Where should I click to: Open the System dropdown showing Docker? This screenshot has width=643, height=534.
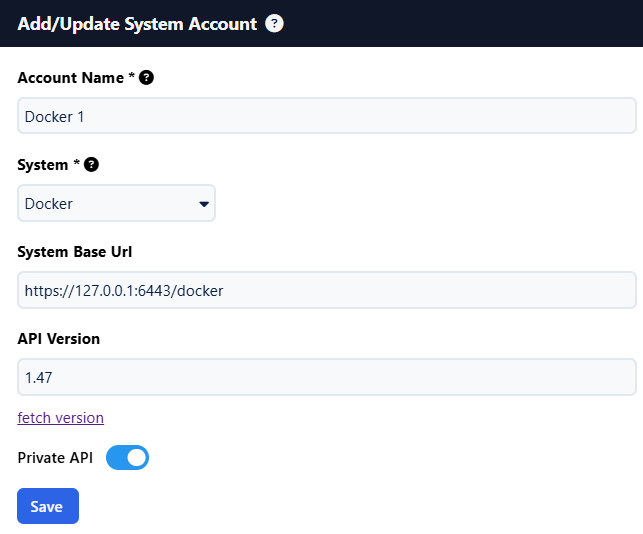[x=116, y=204]
